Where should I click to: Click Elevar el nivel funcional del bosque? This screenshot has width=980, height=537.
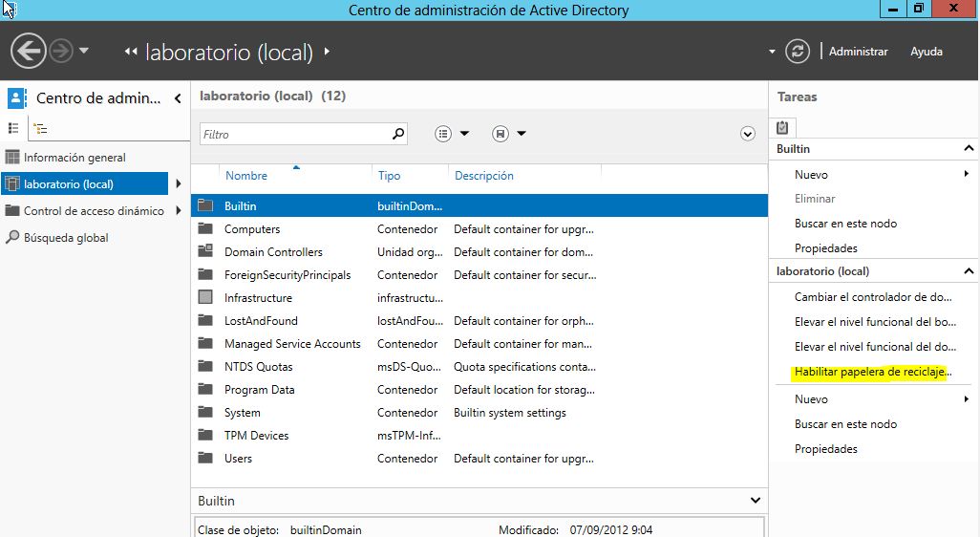[x=875, y=322]
